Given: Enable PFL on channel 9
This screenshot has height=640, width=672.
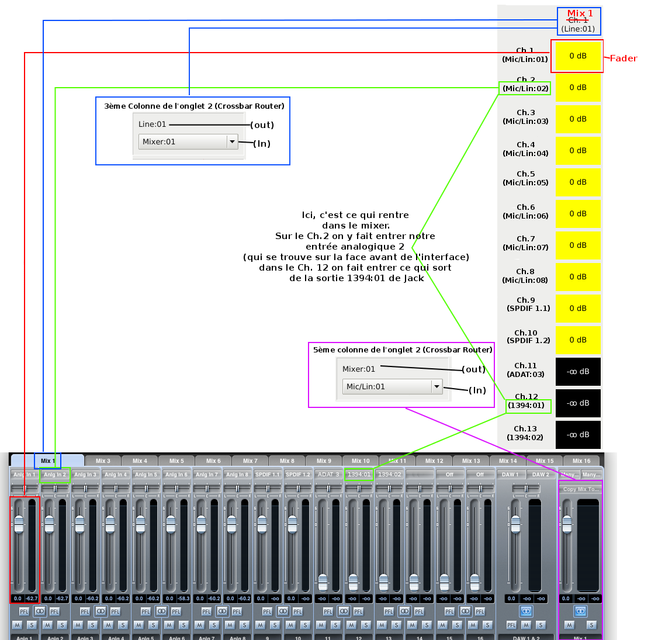Looking at the screenshot, I should (x=268, y=612).
